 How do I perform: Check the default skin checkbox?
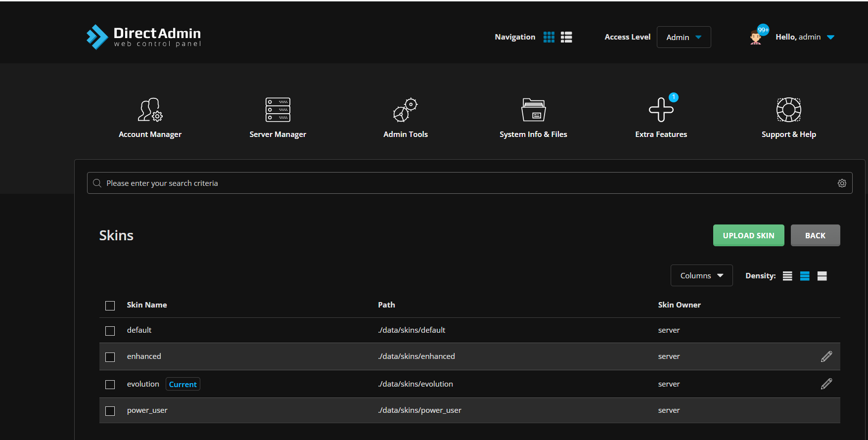tap(110, 331)
